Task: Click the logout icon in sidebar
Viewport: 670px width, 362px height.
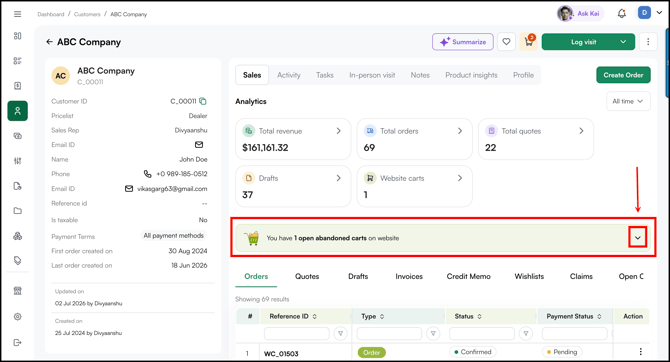Action: tap(18, 342)
